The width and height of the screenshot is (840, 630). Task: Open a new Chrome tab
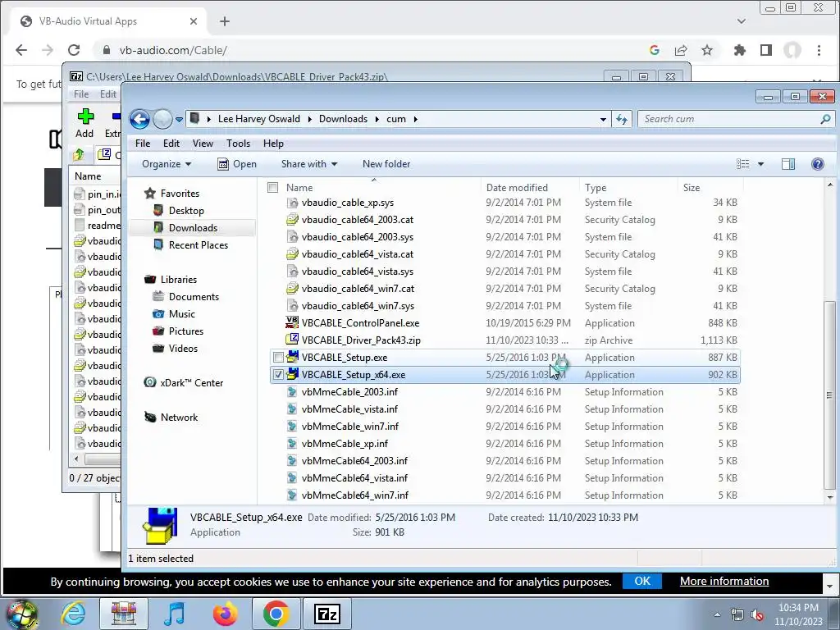coord(225,21)
